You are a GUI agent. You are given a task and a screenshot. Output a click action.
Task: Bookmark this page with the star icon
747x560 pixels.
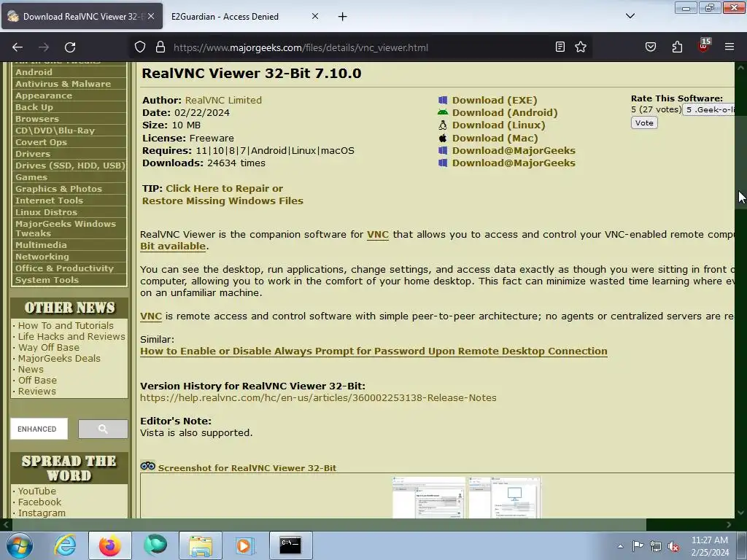tap(580, 47)
